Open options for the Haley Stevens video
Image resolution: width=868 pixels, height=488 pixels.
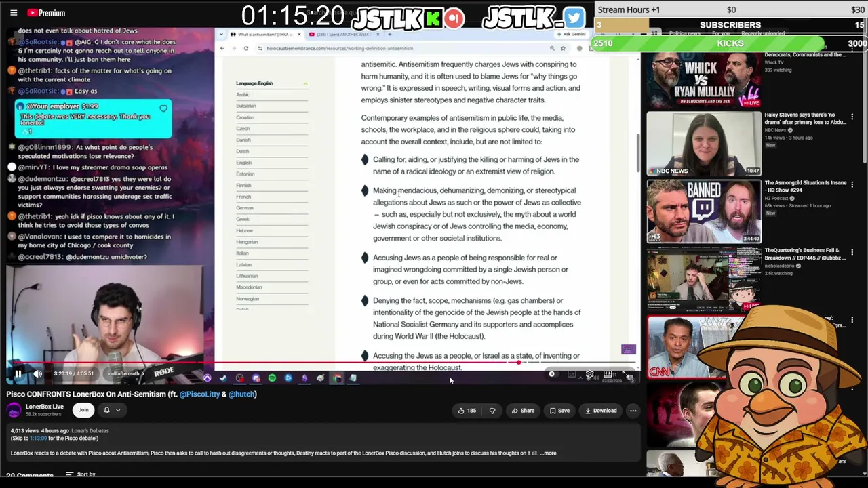pos(852,117)
